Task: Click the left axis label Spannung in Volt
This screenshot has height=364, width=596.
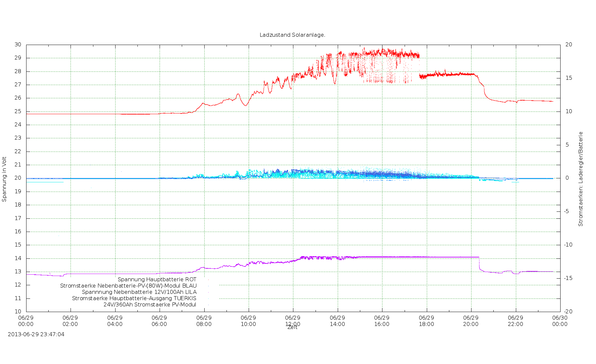Action: pos(4,179)
